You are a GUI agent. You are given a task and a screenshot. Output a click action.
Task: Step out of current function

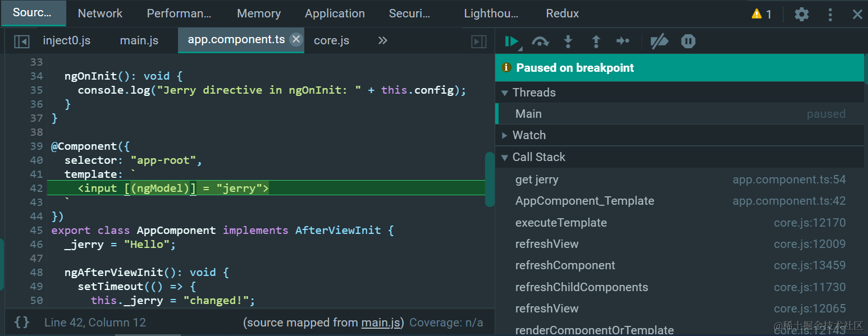[596, 41]
